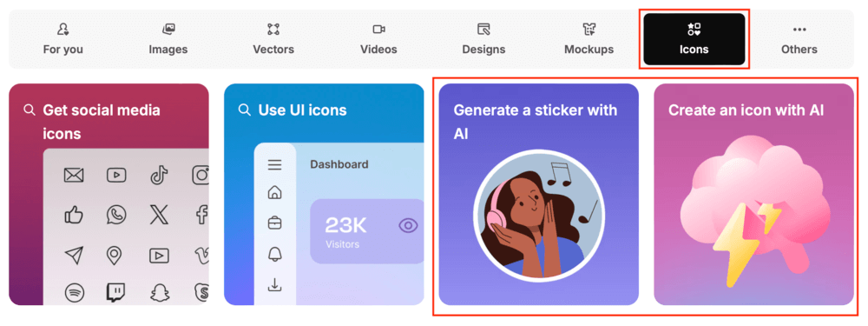Select the Mockups tab
Screen dimensions: 868x326
click(x=589, y=39)
